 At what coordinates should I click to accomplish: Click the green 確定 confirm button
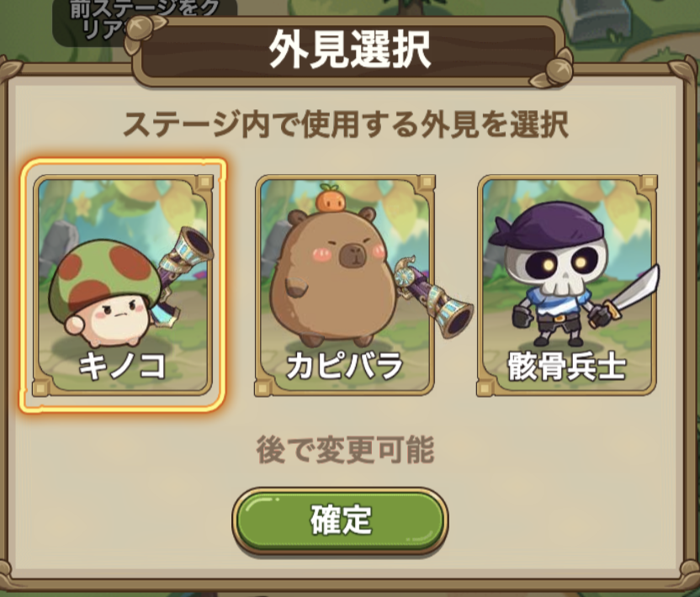340,520
